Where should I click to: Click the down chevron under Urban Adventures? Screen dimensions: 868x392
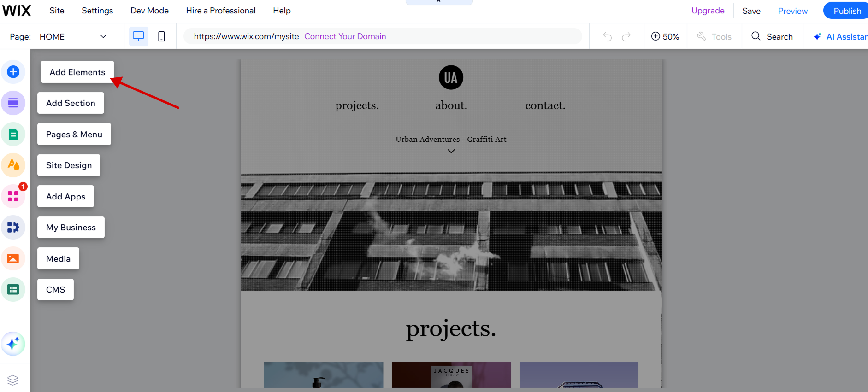click(451, 151)
